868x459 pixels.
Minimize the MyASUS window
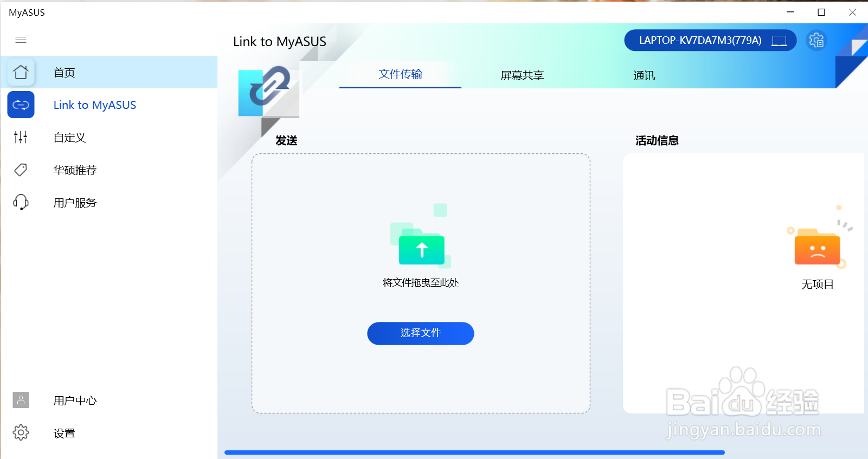(790, 12)
